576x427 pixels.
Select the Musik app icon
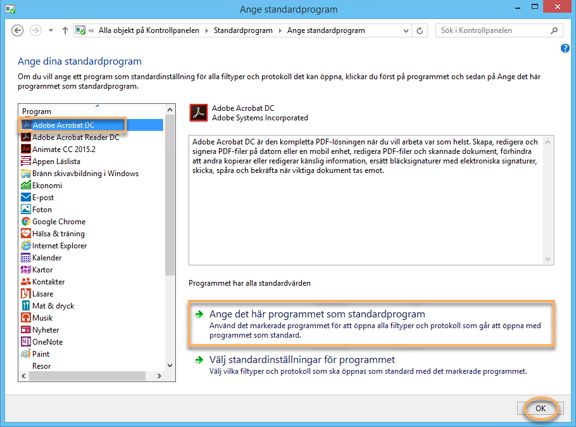[26, 318]
